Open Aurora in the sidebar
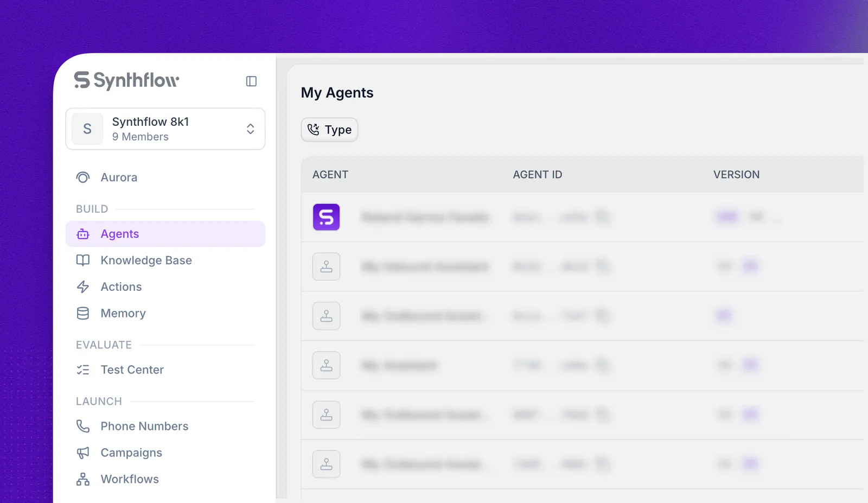This screenshot has width=868, height=503. tap(165, 177)
